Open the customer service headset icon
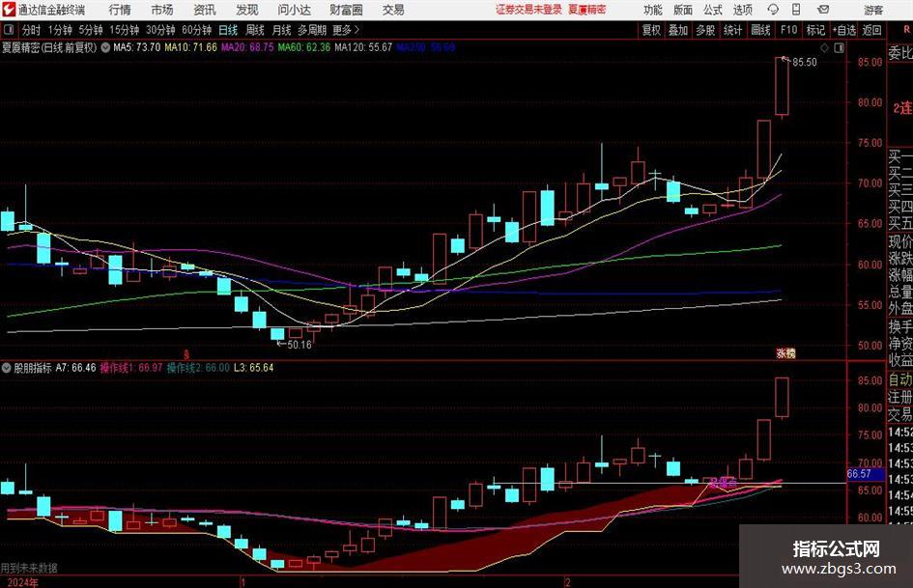This screenshot has height=588, width=913. coord(773,10)
